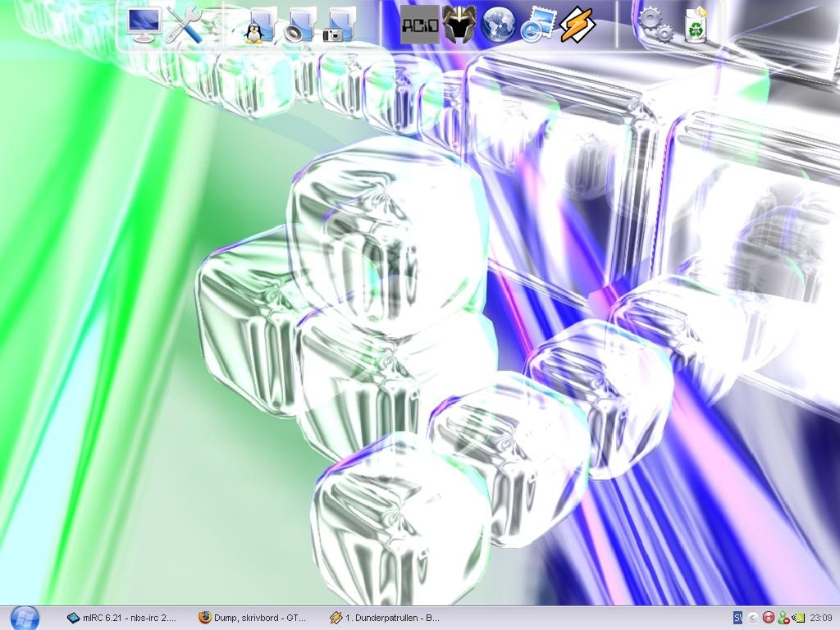This screenshot has width=840, height=630.
Task: Open the Start menu orb
Action: (x=25, y=619)
